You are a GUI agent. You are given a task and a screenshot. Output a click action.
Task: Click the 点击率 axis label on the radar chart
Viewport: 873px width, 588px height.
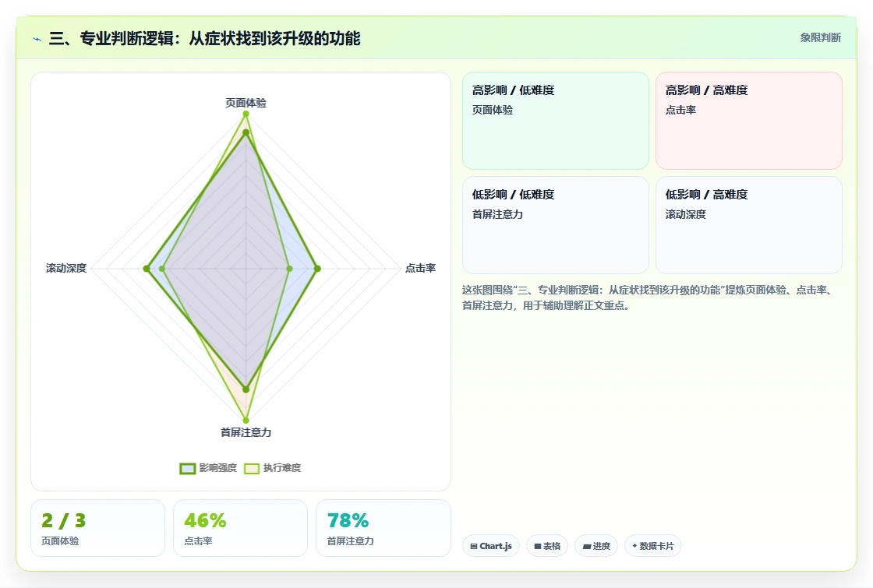420,268
